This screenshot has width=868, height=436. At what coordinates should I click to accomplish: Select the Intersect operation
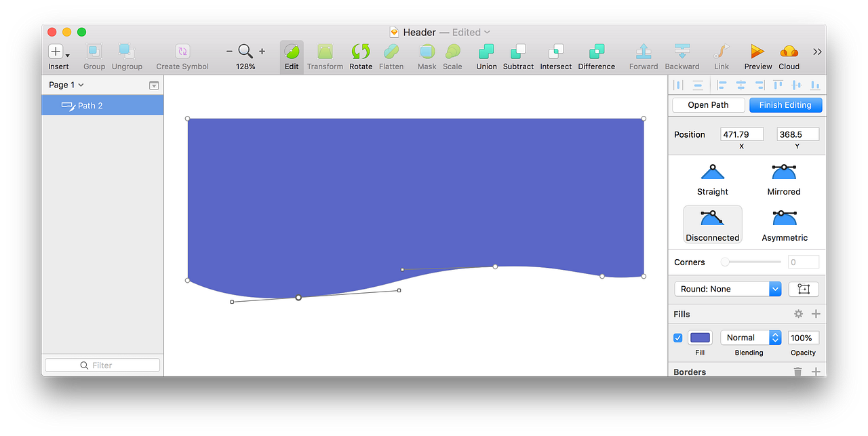pyautogui.click(x=555, y=56)
